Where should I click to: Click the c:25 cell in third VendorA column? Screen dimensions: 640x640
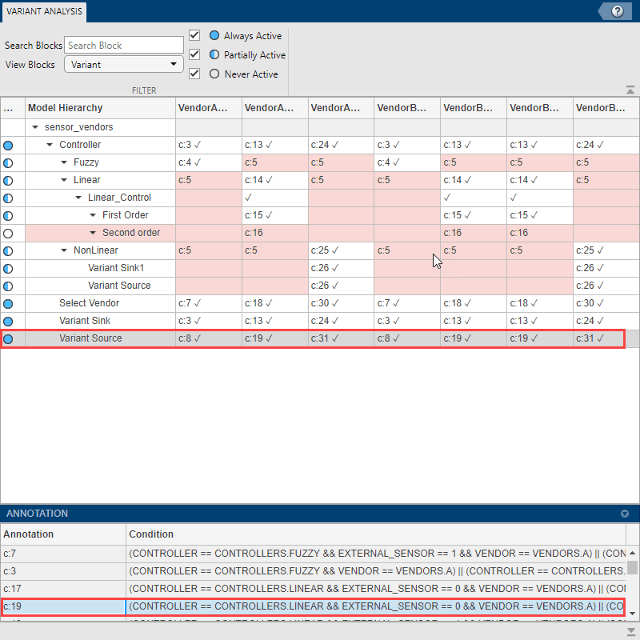341,251
